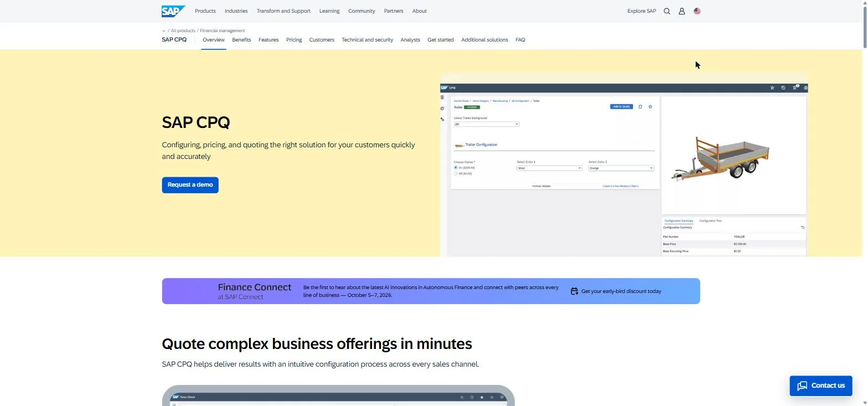Select the On ($200.00) frame radio button
The width and height of the screenshot is (868, 406).
(x=456, y=167)
